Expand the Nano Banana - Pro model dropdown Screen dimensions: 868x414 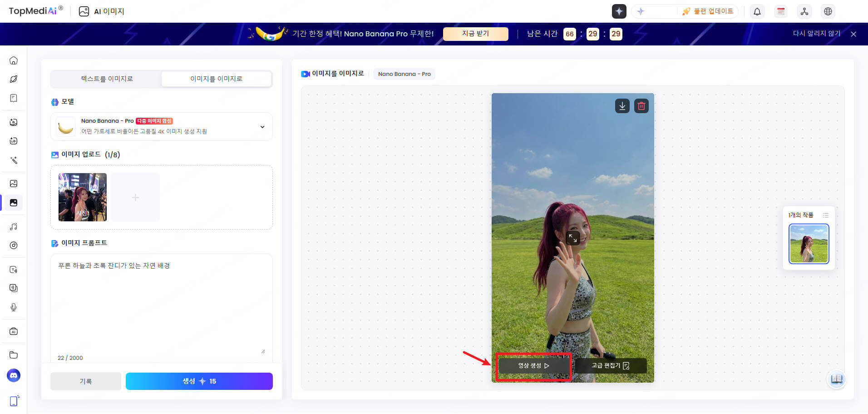[x=262, y=126]
